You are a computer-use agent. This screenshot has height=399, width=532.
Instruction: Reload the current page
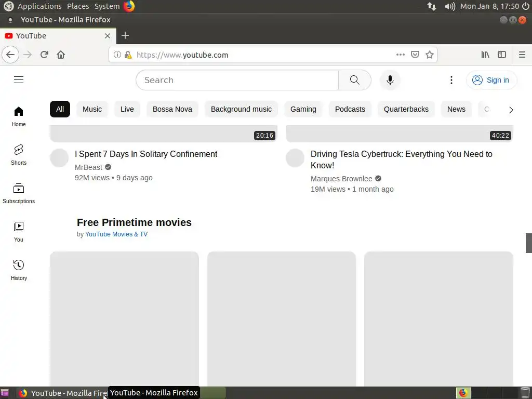[x=44, y=55]
